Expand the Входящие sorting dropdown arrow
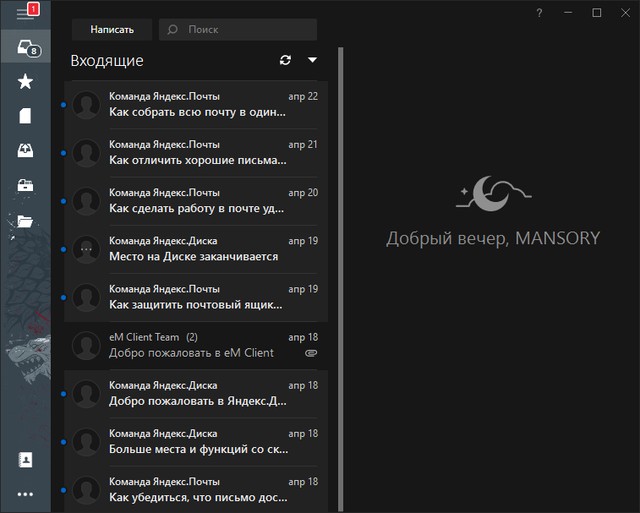This screenshot has width=640, height=513. [x=312, y=60]
